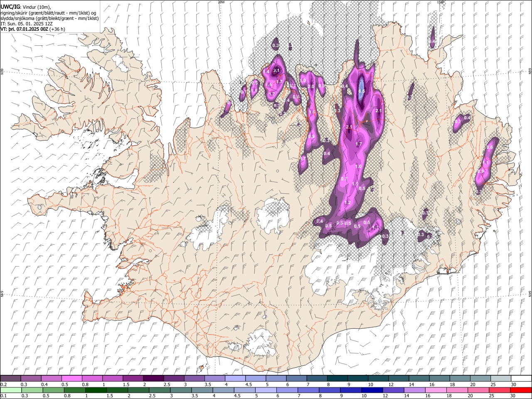Click the 6.5 precipitation maximum label
This screenshot has height=399, width=532.
pos(361,91)
